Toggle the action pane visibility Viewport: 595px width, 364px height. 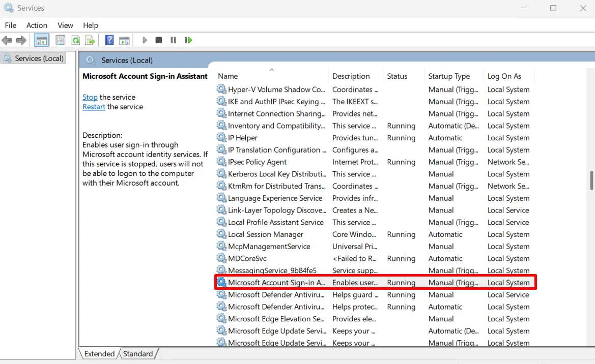[124, 40]
